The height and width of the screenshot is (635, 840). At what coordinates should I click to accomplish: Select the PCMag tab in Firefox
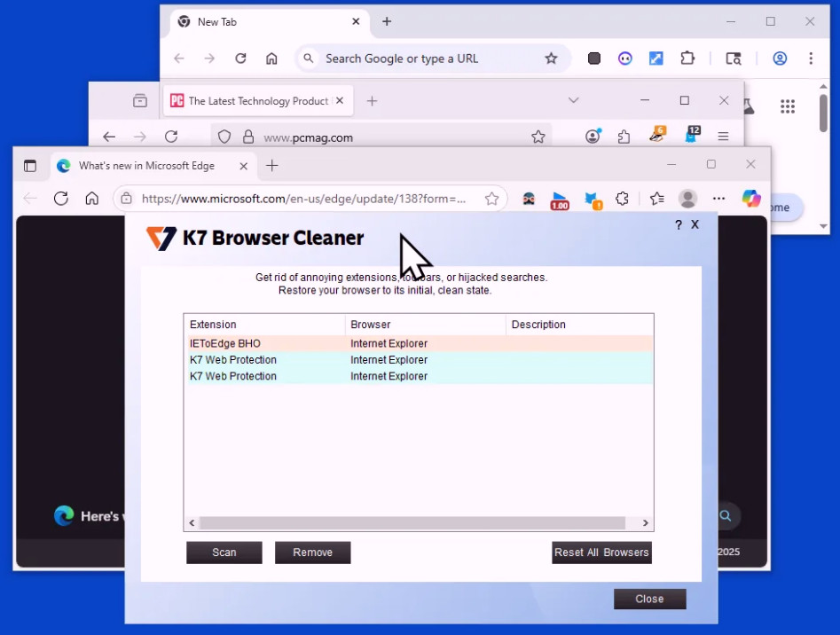pyautogui.click(x=258, y=100)
